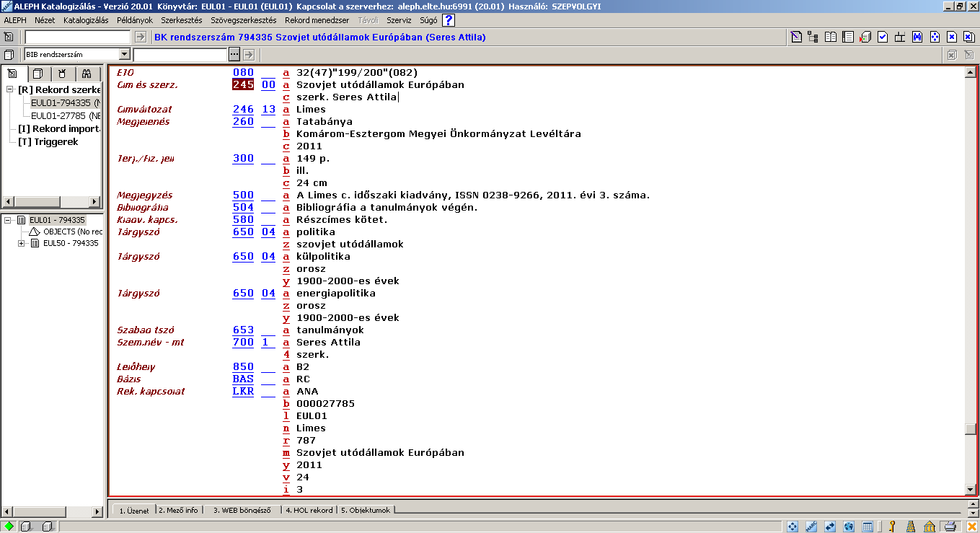Switch to the 5. Objektumok tab
The image size is (980, 533).
365,510
